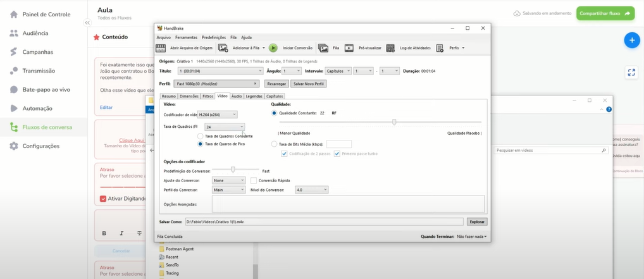Open the Fila queue icon
Image resolution: width=644 pixels, height=279 pixels.
point(323,48)
